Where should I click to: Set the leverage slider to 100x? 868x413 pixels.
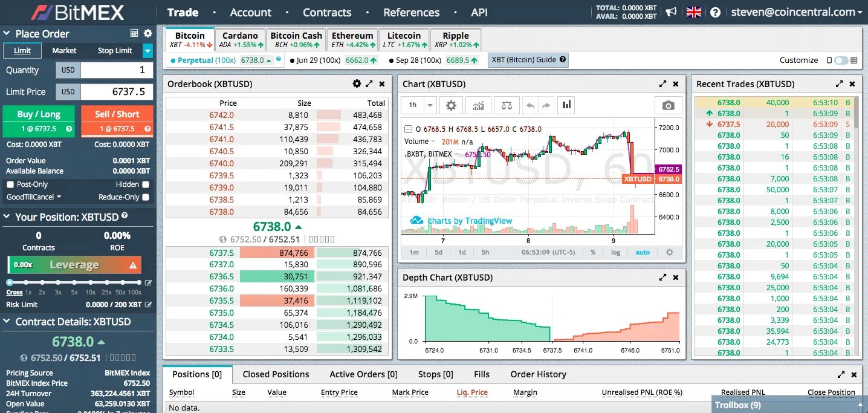tap(139, 282)
